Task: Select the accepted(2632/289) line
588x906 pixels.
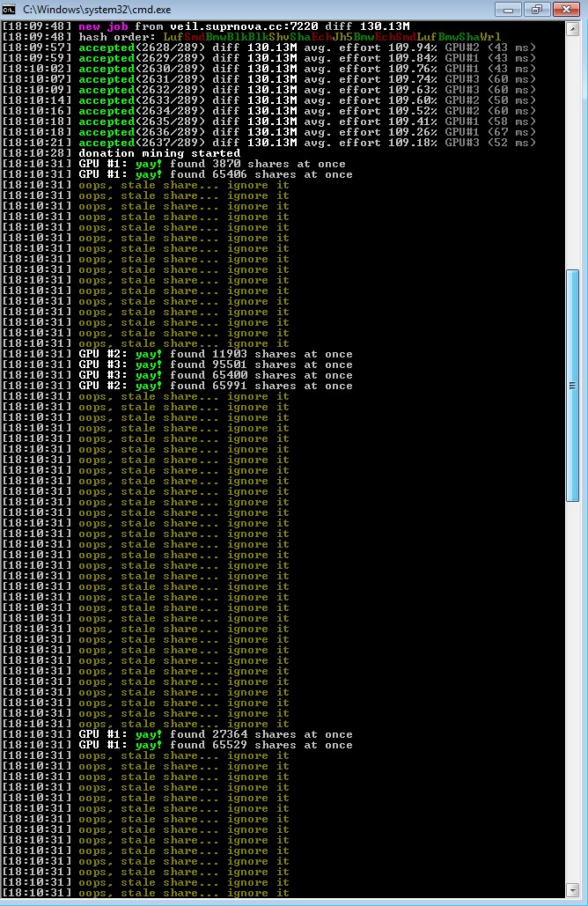Action: click(x=269, y=90)
